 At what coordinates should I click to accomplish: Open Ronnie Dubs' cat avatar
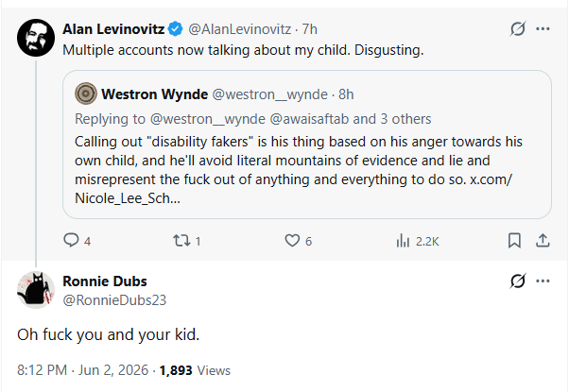(36, 290)
